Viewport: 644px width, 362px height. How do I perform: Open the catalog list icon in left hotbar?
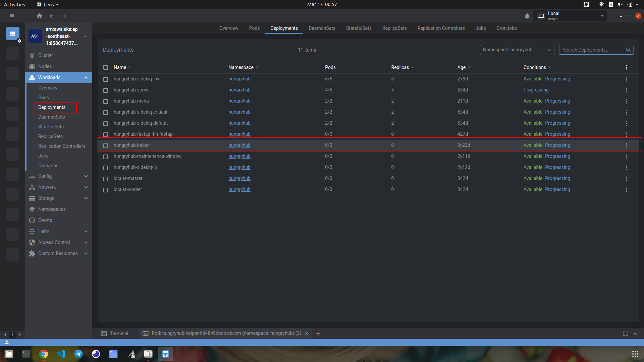(13, 34)
